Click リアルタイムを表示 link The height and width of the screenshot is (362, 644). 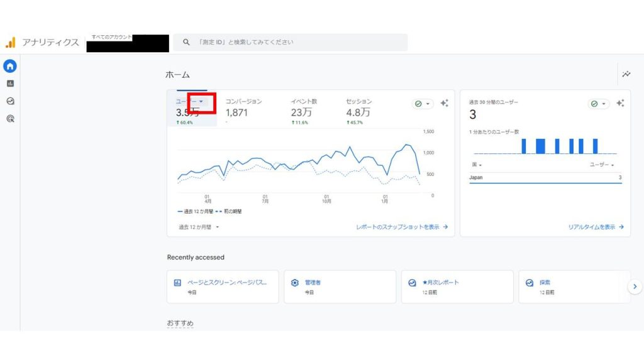[596, 227]
